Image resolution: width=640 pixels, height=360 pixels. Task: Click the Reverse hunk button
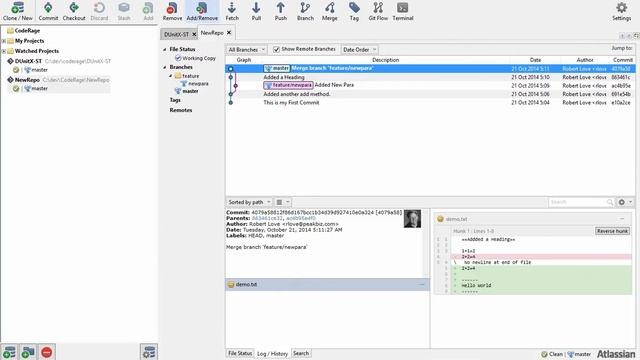pyautogui.click(x=612, y=231)
